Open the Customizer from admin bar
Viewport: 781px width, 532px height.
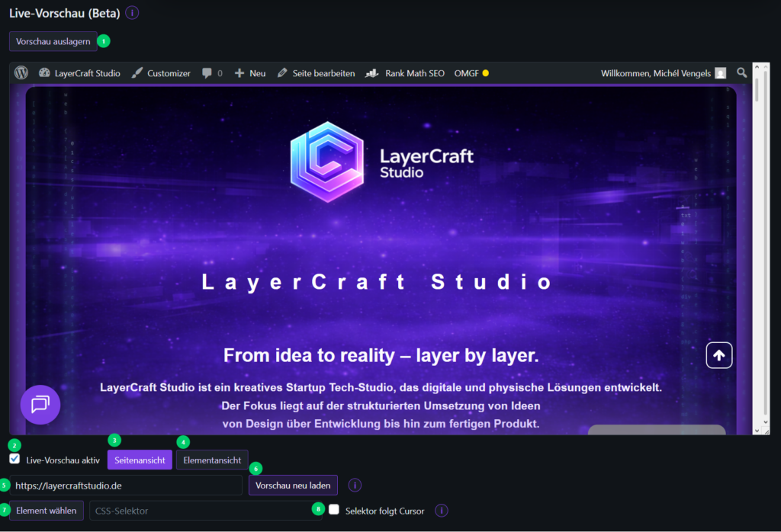click(161, 73)
